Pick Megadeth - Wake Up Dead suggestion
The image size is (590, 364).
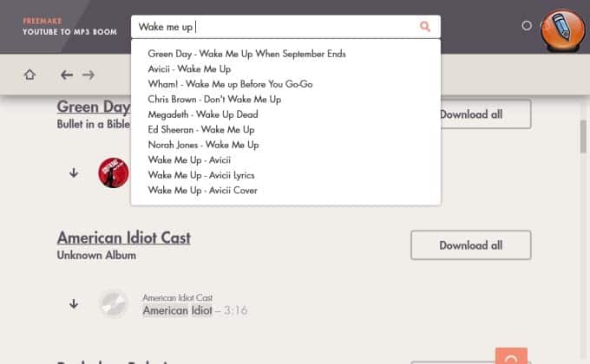pos(203,114)
